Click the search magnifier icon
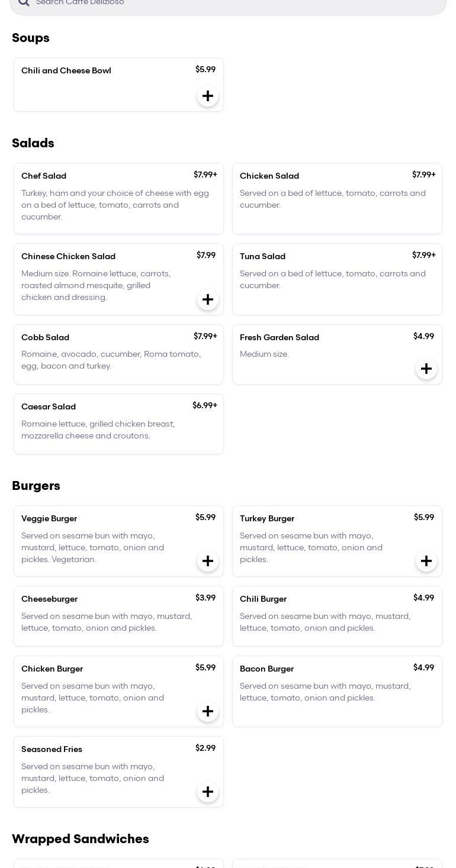 tap(23, 2)
